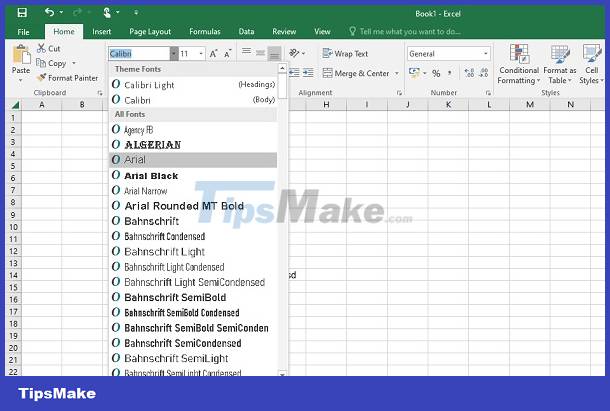Click the Redo arrow icon

(x=77, y=12)
